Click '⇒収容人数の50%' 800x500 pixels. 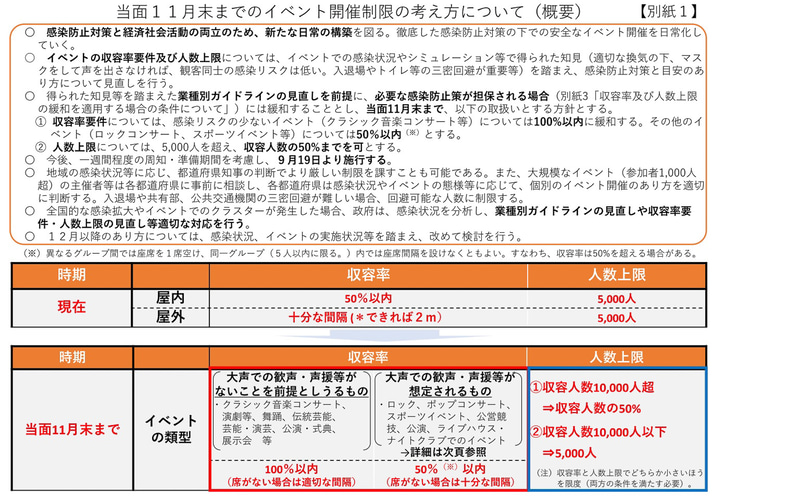coord(591,408)
